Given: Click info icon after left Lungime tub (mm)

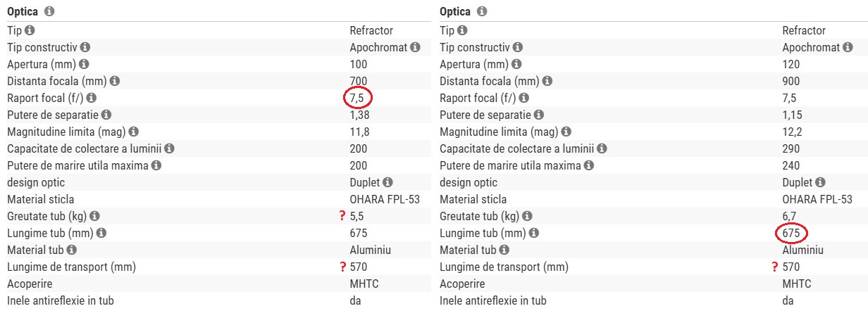Looking at the screenshot, I should click(x=101, y=233).
